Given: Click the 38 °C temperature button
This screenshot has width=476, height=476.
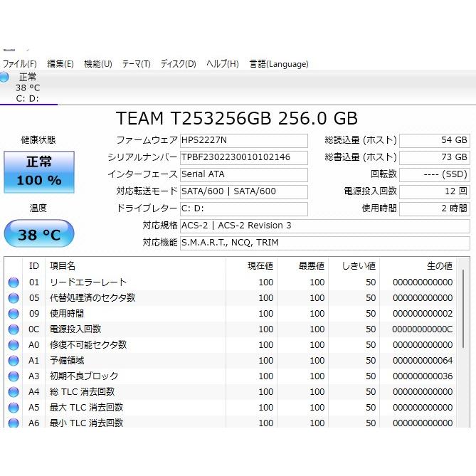Looking at the screenshot, I should click(39, 233).
